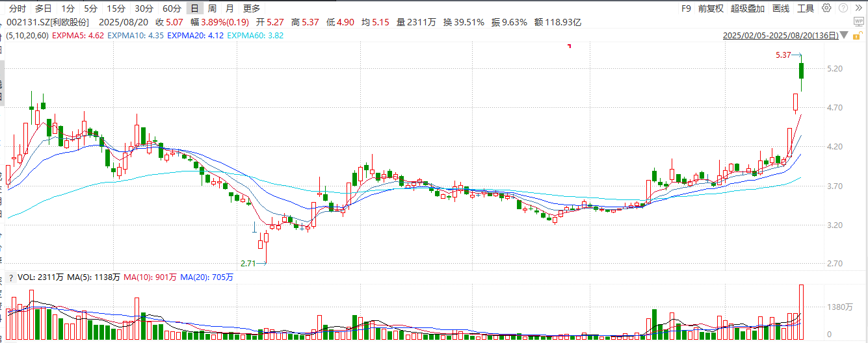This screenshot has height=343, width=868.
Task: Click the WP monitor icon
Action: (858, 21)
